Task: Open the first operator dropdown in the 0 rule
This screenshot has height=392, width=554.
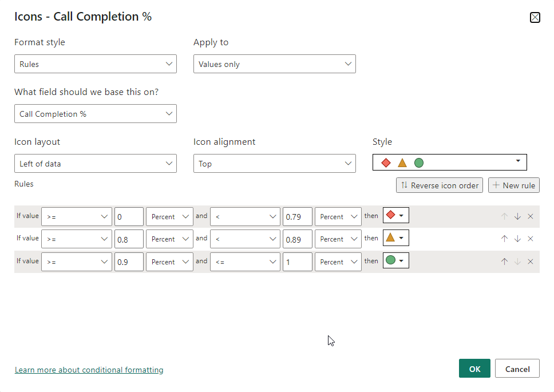Action: coord(77,216)
